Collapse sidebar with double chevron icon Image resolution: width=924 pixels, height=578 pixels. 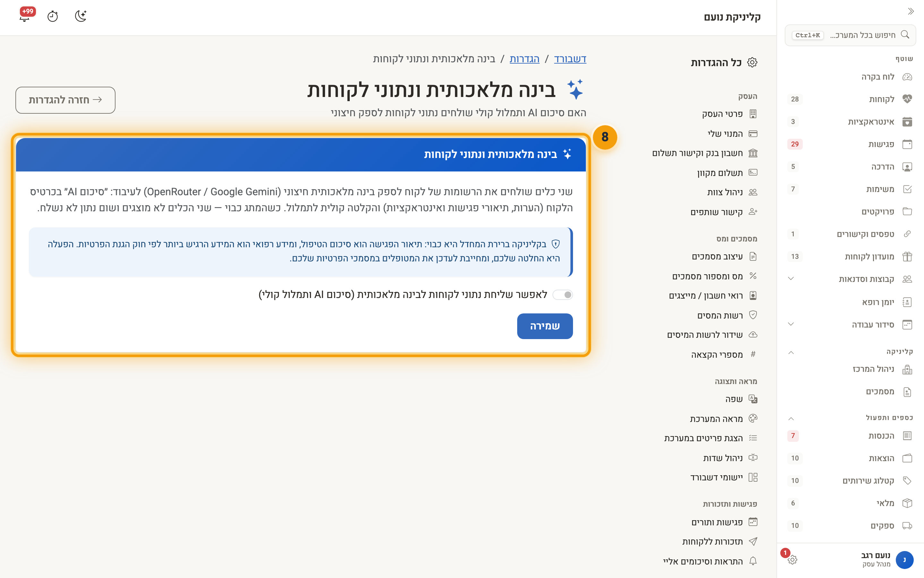(x=911, y=11)
